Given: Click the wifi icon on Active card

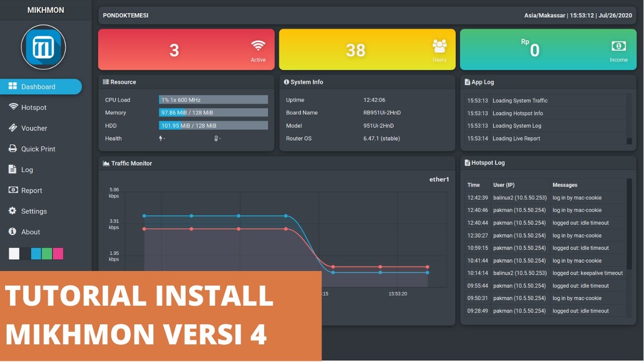Looking at the screenshot, I should click(x=258, y=46).
